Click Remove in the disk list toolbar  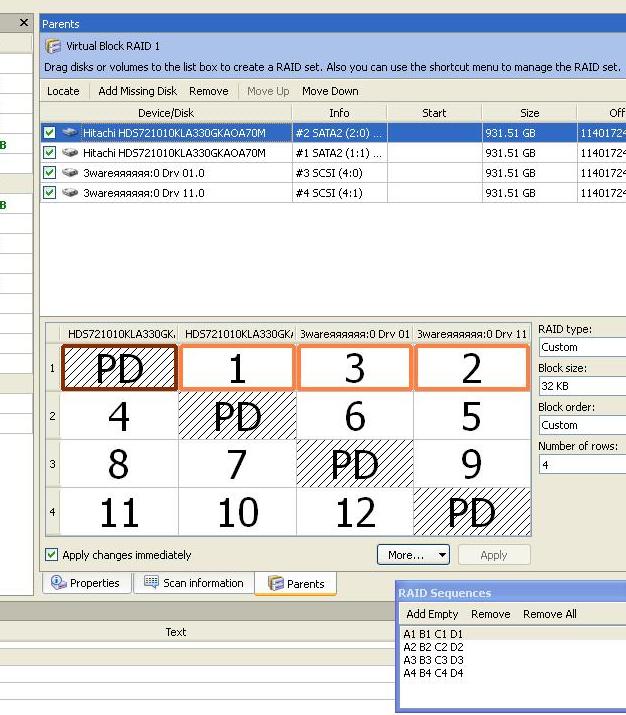209,91
